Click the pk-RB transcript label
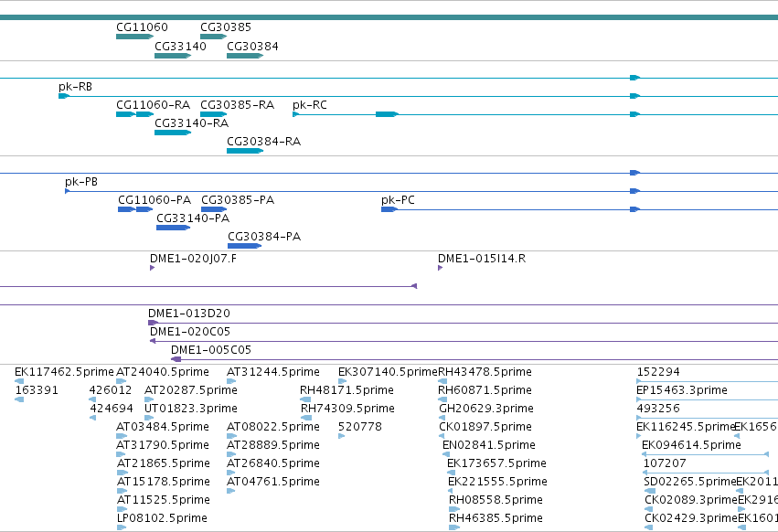This screenshot has width=778, height=532. 75,87
